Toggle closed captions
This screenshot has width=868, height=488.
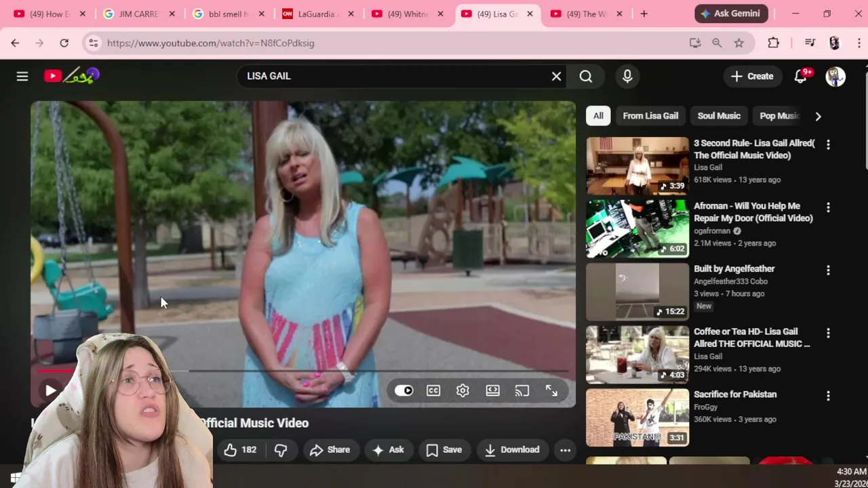point(433,390)
